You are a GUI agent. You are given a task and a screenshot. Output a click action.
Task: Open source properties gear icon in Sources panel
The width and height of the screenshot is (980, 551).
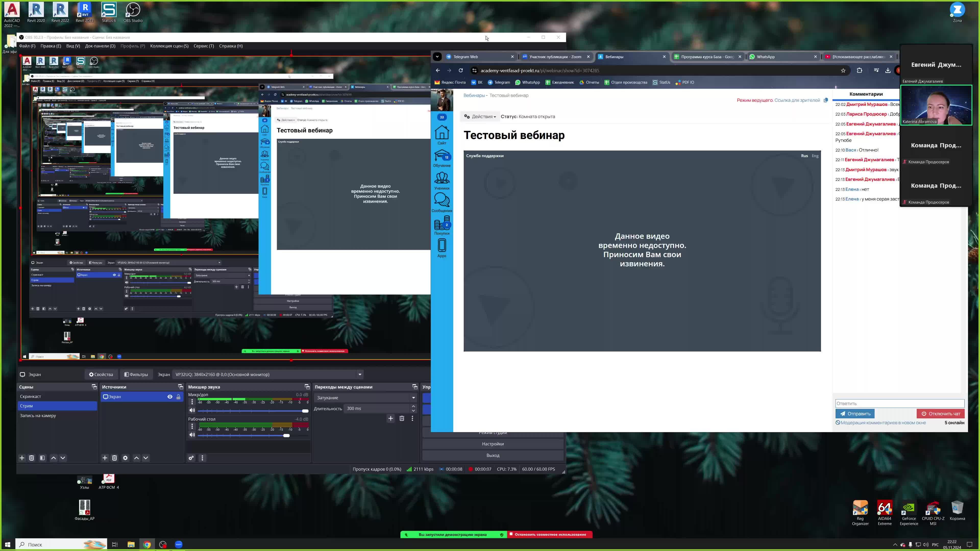point(125,458)
